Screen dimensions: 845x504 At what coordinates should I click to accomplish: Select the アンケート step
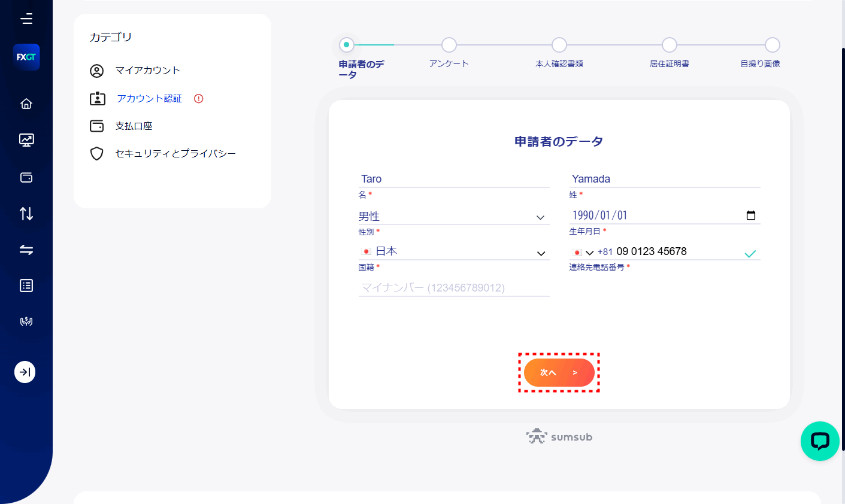pos(449,45)
